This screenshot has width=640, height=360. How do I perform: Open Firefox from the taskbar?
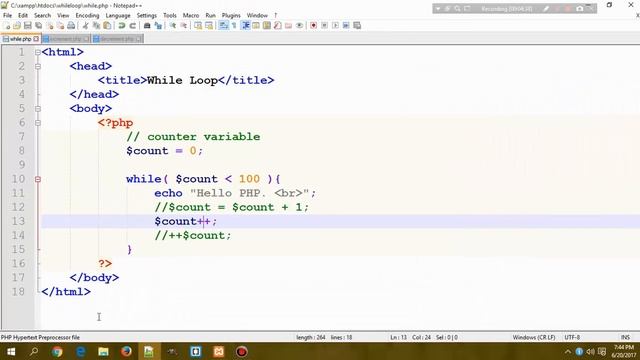tap(126, 351)
